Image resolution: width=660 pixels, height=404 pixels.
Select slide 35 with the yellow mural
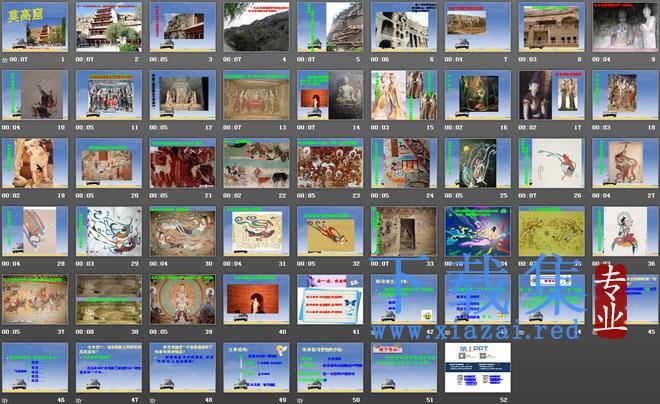click(551, 231)
